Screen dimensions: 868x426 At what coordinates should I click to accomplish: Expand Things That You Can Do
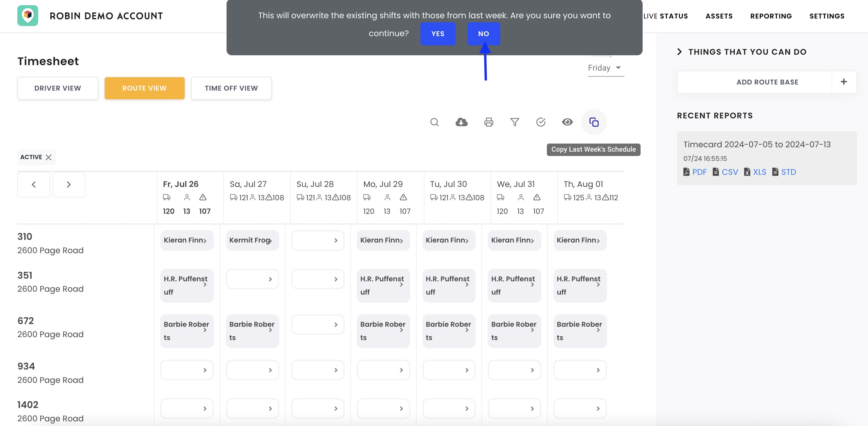(742, 52)
